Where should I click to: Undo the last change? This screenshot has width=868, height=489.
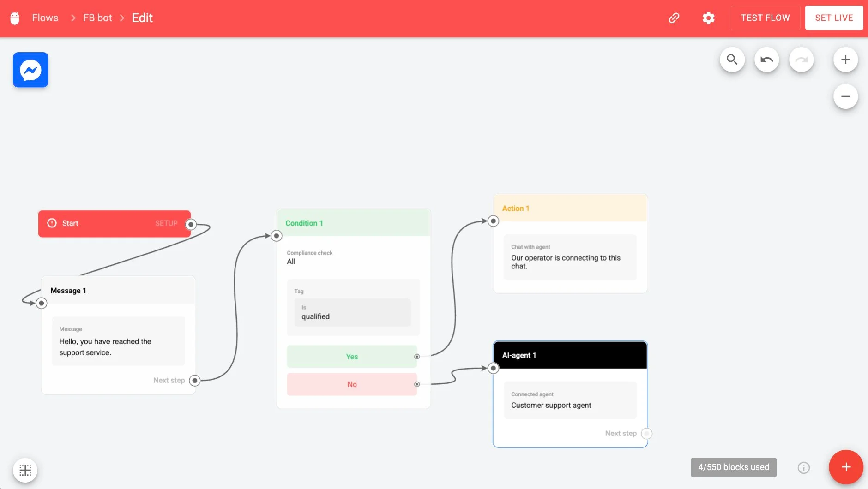click(x=767, y=60)
